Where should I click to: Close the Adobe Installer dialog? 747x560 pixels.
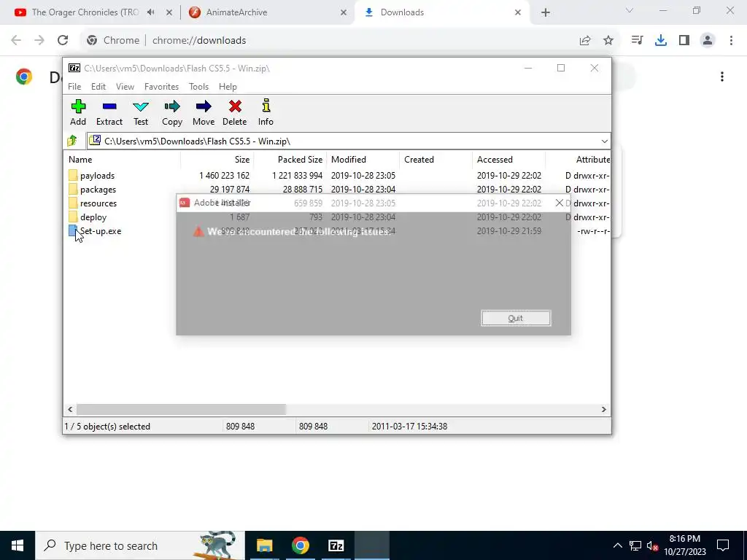[x=560, y=203]
